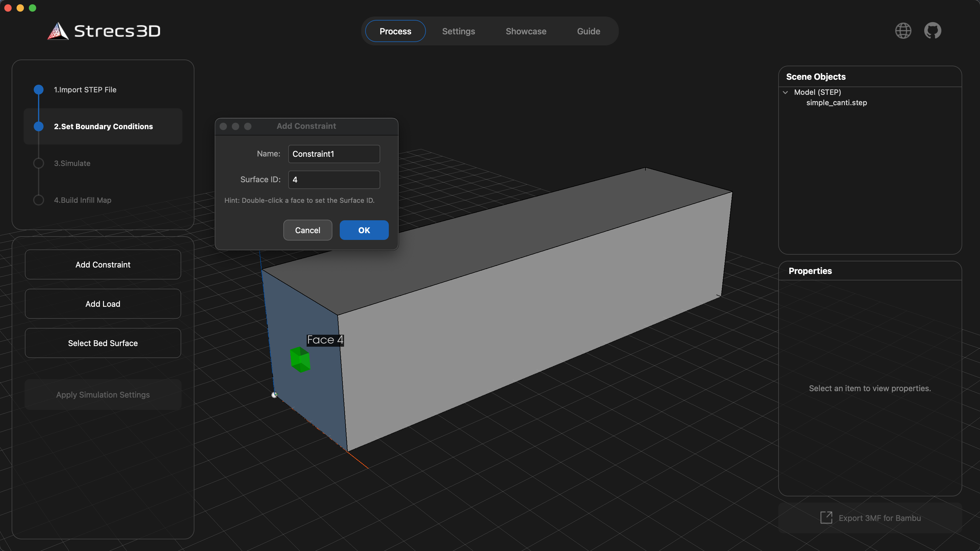Cancel the Add Constraint dialog
The width and height of the screenshot is (980, 551).
tap(307, 230)
